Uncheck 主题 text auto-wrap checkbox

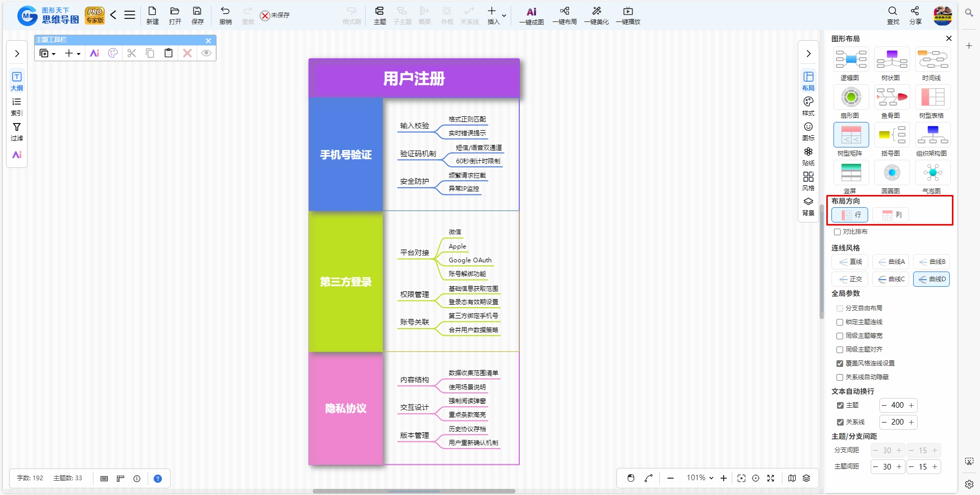(840, 405)
